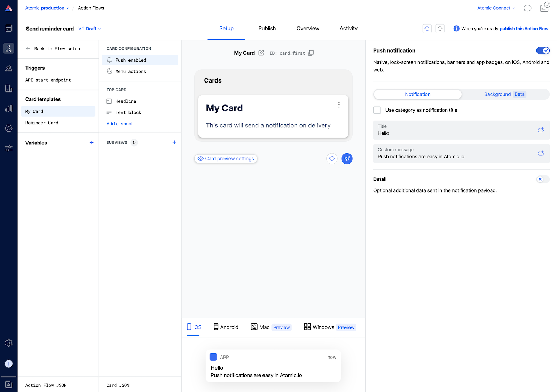
Task: Open Action Flow JSON
Action: (x=46, y=385)
